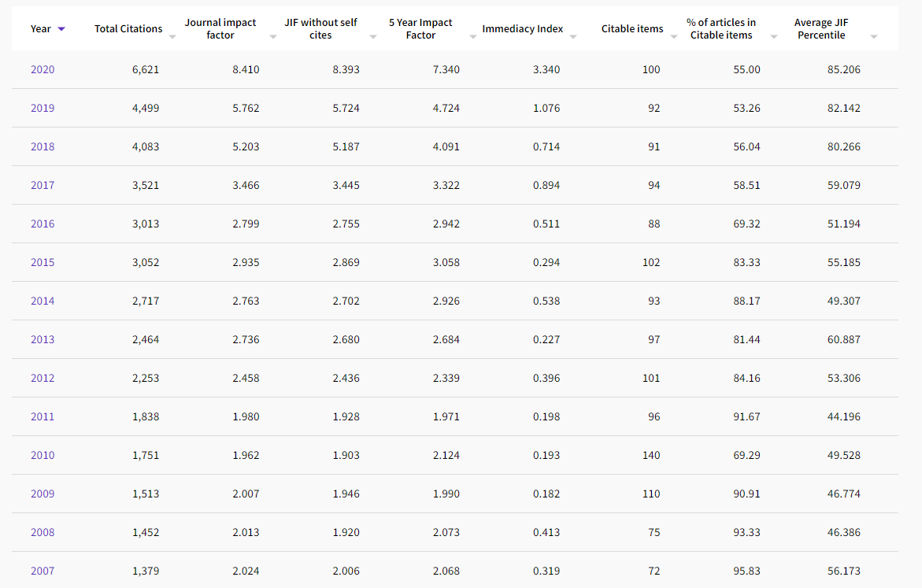Select the Immediacy Index column header
The image size is (922, 588).
tap(523, 29)
